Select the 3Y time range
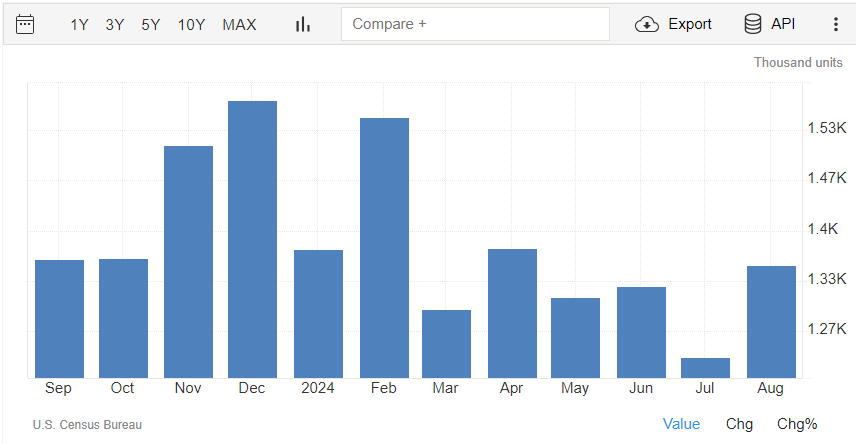 115,25
